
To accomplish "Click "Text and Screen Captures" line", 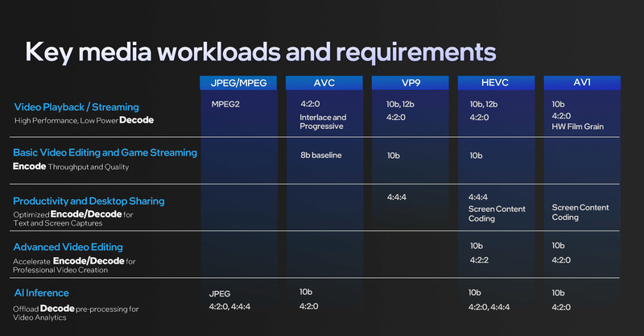I will 58,223.
